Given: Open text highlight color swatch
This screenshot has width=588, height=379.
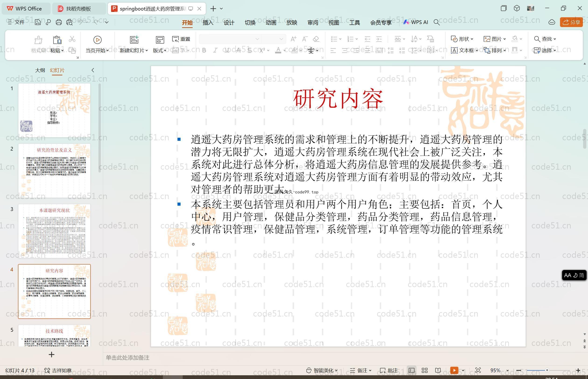Looking at the screenshot, I should [294, 50].
